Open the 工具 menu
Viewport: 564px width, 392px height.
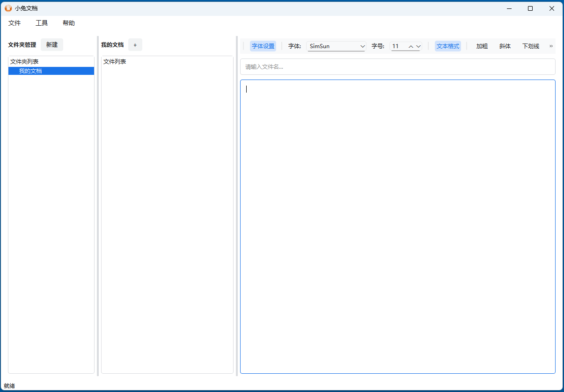point(42,22)
